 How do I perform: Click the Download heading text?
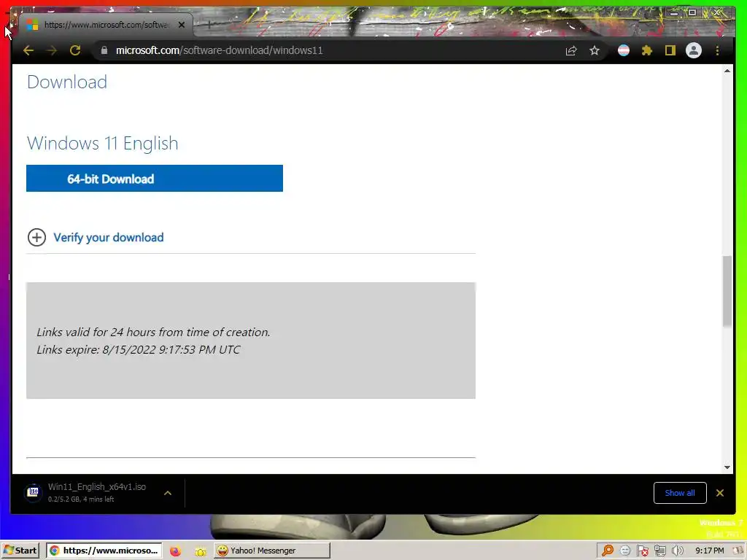pos(67,82)
